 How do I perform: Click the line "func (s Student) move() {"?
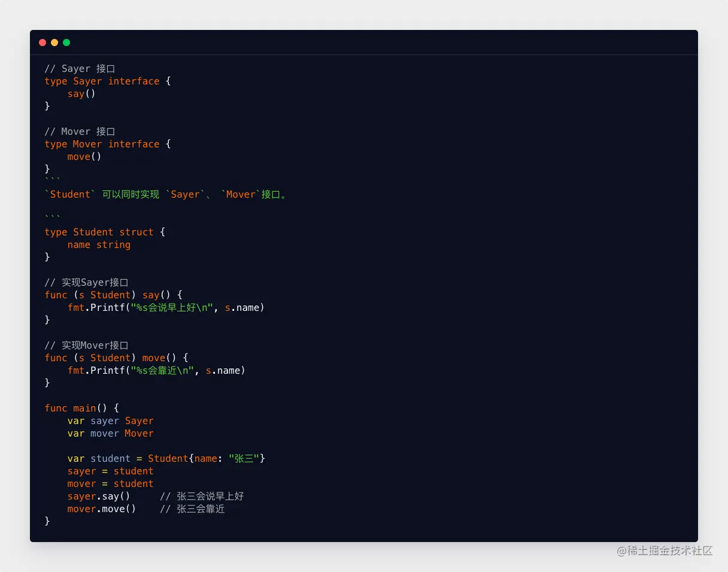pyautogui.click(x=116, y=358)
